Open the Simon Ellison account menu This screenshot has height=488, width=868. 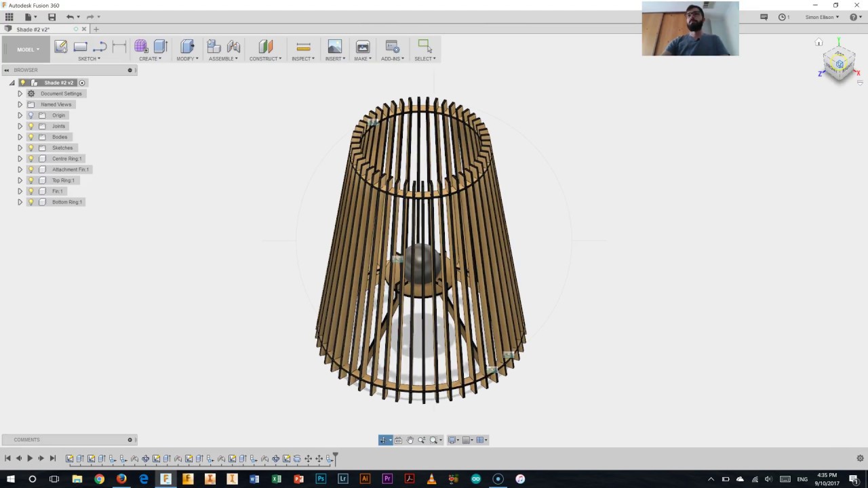[822, 17]
